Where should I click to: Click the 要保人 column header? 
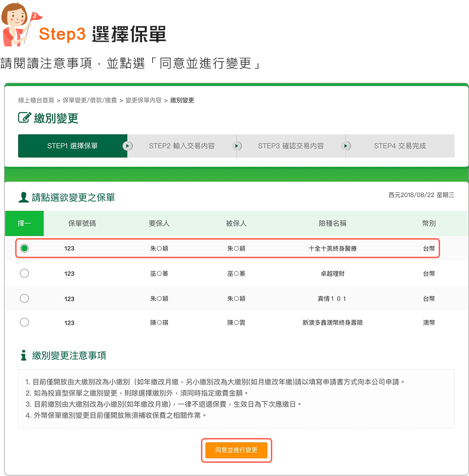click(x=159, y=224)
